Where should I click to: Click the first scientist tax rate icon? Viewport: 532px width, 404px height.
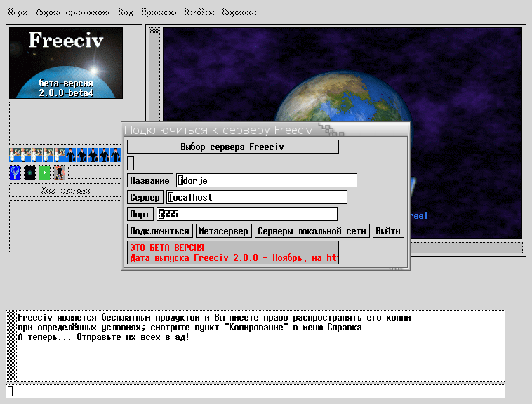(x=15, y=155)
